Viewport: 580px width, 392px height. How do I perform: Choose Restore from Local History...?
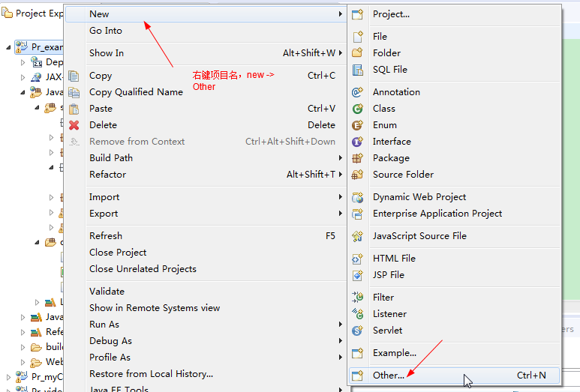coord(206,374)
